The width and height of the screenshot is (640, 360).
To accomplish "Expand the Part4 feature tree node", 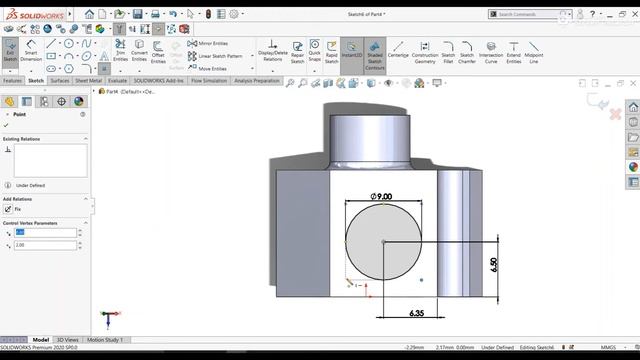I will click(94, 91).
